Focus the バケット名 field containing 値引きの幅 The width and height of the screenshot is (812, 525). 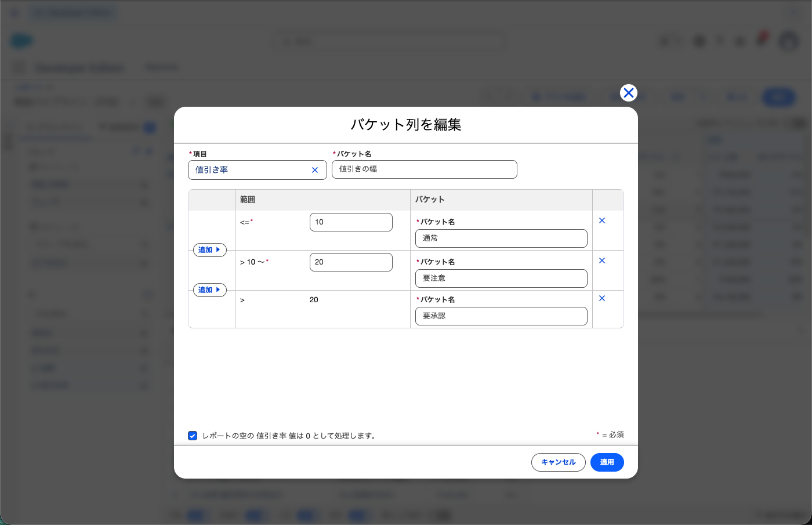point(424,169)
